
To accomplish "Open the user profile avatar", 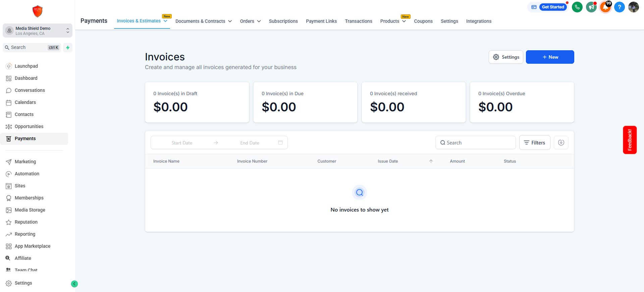I will coord(633,7).
